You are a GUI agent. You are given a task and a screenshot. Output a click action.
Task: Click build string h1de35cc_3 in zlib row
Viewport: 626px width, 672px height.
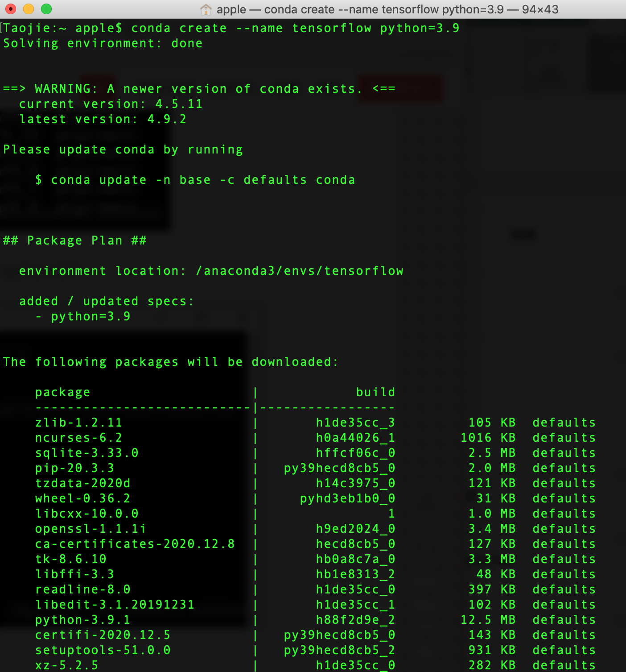pyautogui.click(x=356, y=423)
